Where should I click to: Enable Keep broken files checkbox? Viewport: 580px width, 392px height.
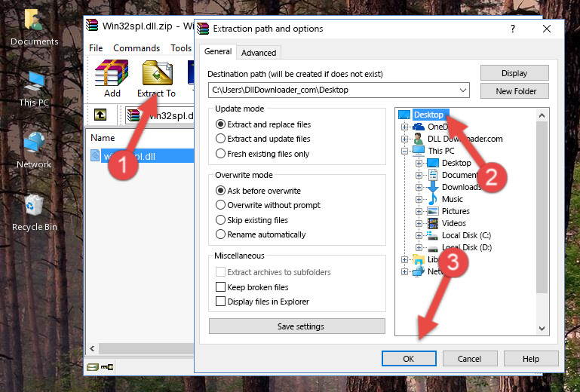coord(220,287)
